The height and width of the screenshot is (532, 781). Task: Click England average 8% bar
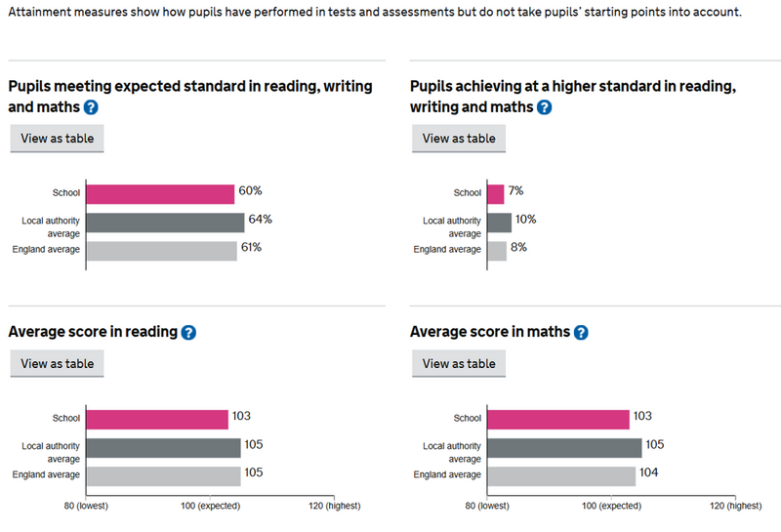coord(497,250)
